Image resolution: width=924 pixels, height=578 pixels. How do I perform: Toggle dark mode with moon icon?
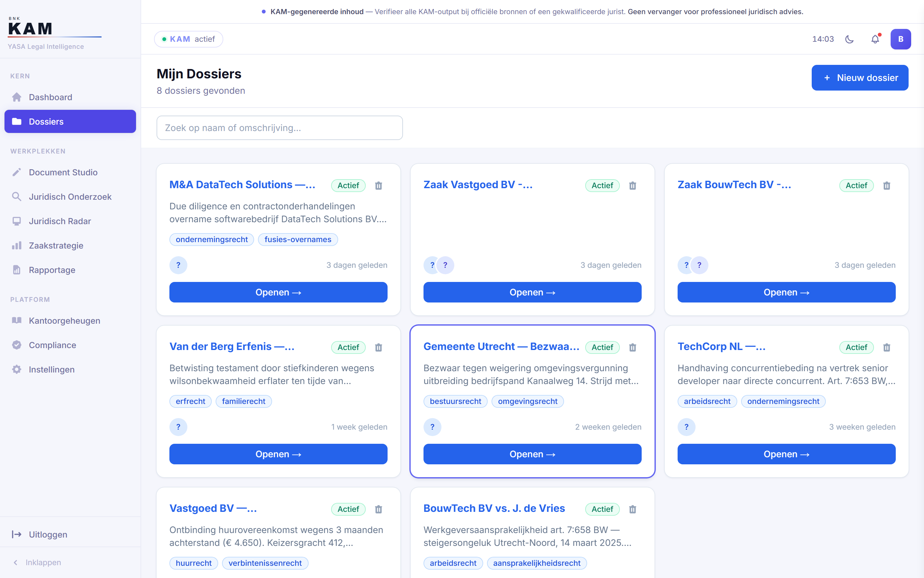850,39
